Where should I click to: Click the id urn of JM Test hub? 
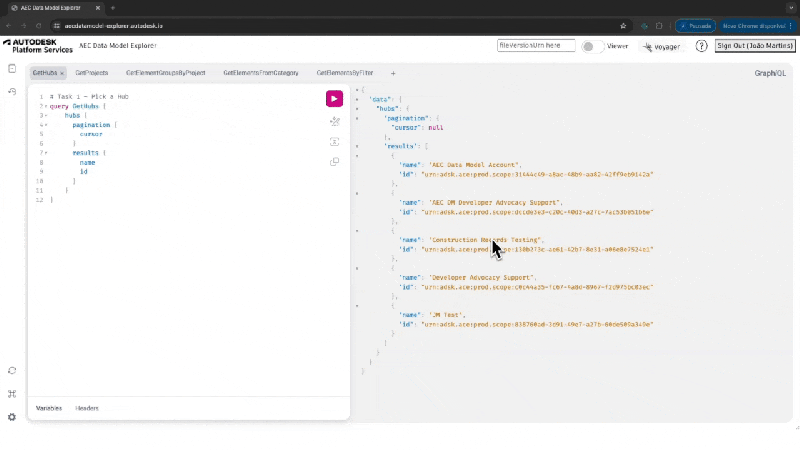[537, 324]
